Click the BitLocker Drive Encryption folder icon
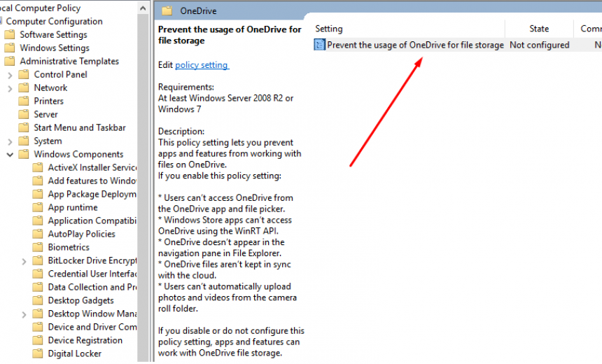602x364 pixels. [38, 260]
